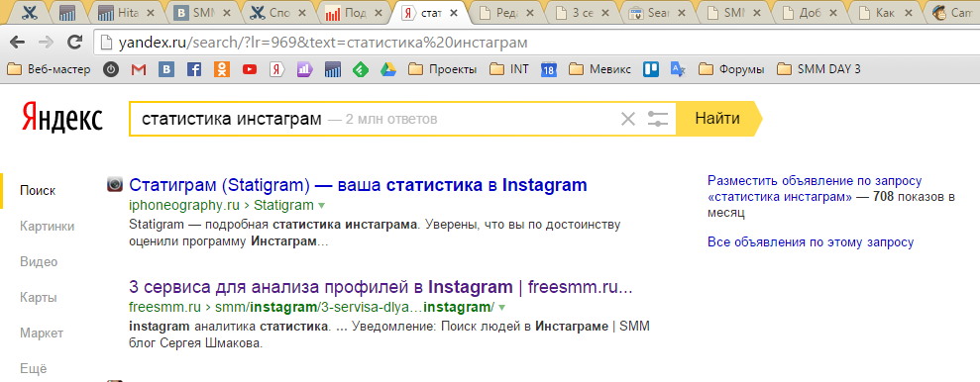Screen dimensions: 980x382
Task: Open the Gmail bookmark icon
Action: pos(138,70)
